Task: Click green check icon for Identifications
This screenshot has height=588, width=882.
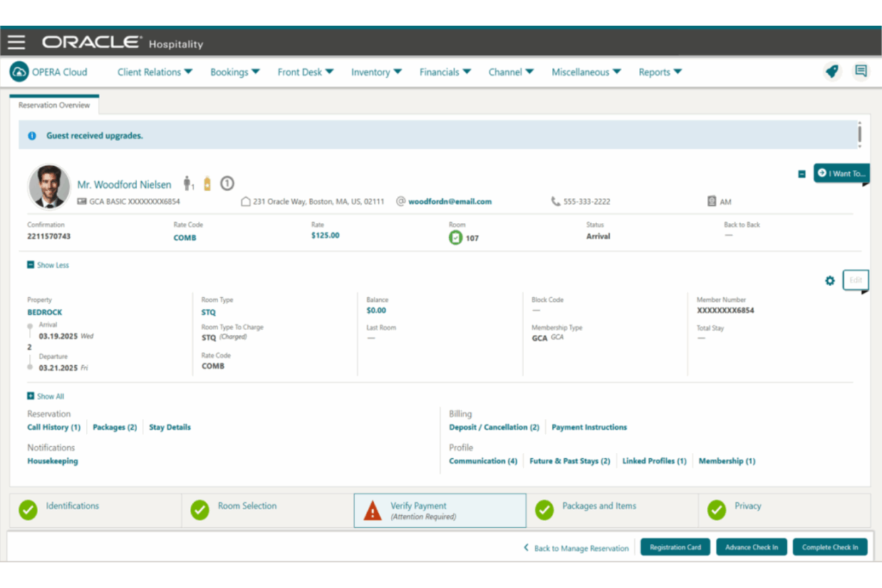Action: click(x=28, y=510)
